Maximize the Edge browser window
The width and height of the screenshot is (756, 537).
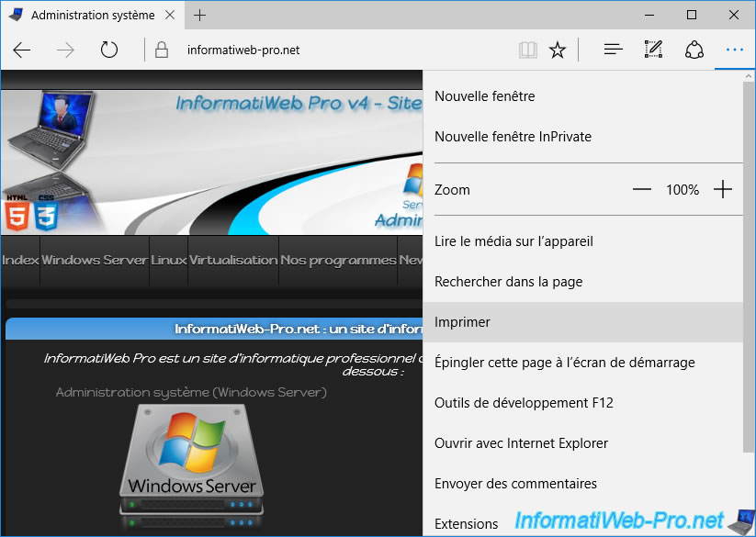click(x=692, y=15)
